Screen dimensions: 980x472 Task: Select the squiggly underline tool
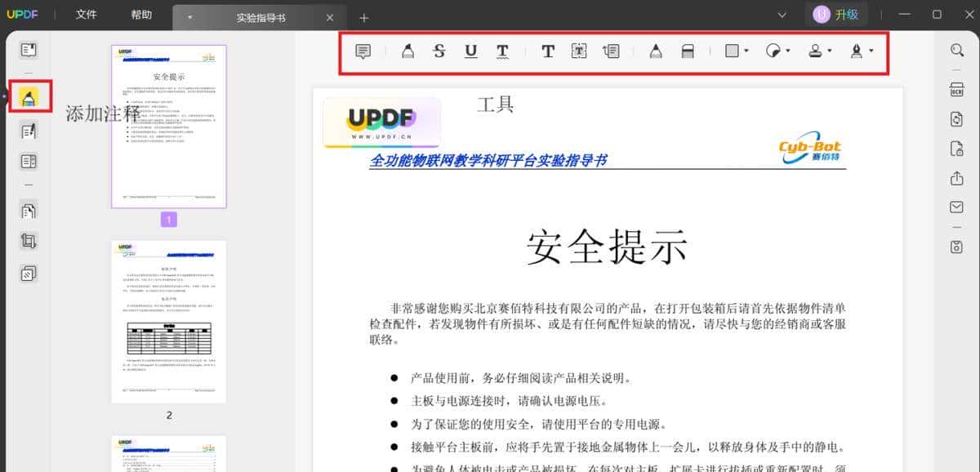pyautogui.click(x=502, y=51)
